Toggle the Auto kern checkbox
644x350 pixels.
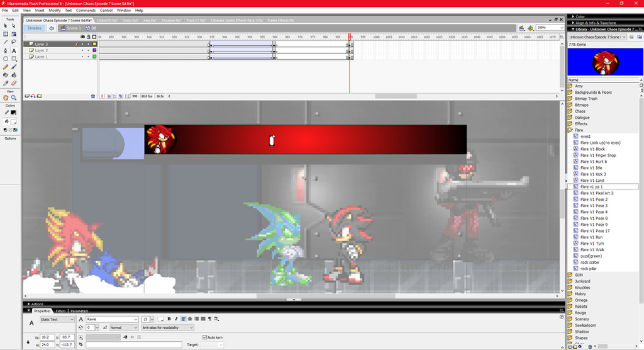[205, 337]
